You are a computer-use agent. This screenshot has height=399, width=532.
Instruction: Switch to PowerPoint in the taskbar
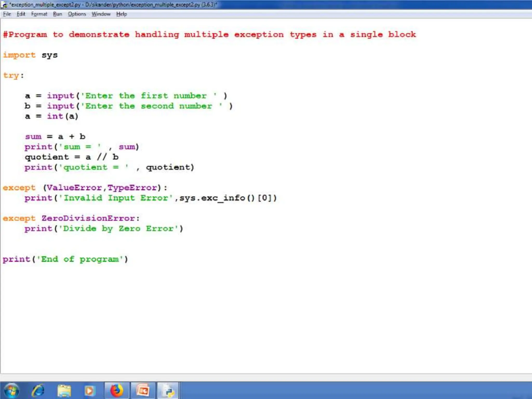click(143, 390)
